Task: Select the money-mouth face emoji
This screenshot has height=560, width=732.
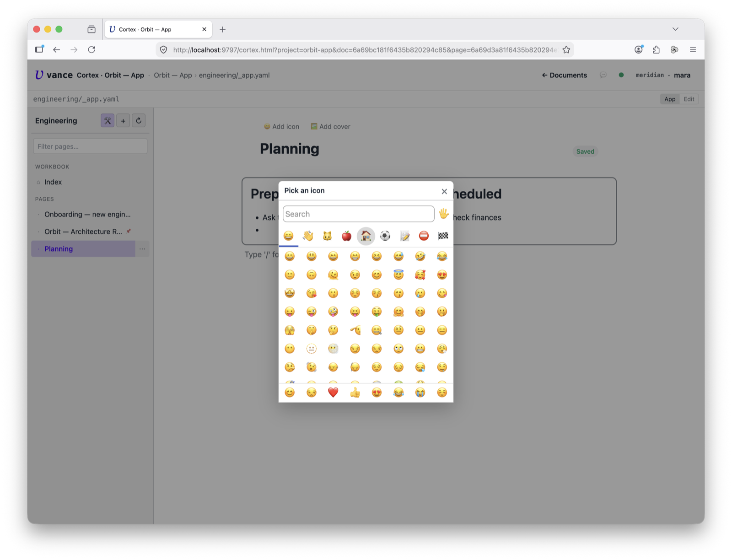Action: click(377, 312)
